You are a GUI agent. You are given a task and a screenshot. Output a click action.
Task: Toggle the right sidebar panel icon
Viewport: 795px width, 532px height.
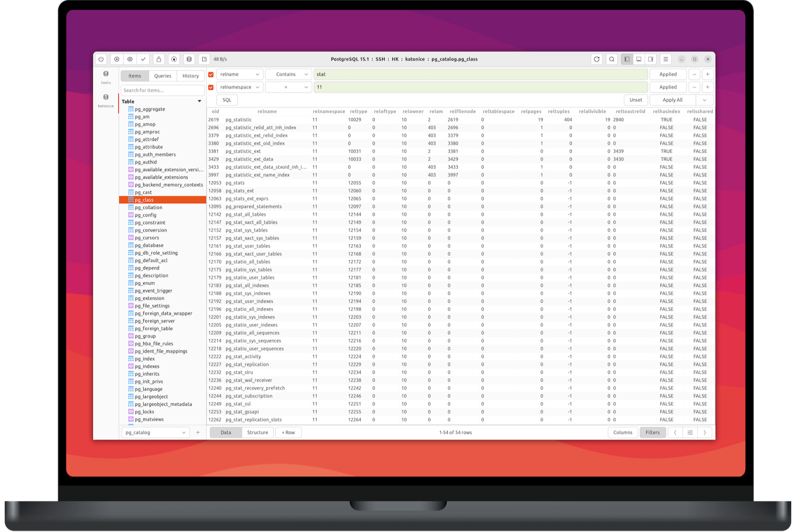[650, 59]
